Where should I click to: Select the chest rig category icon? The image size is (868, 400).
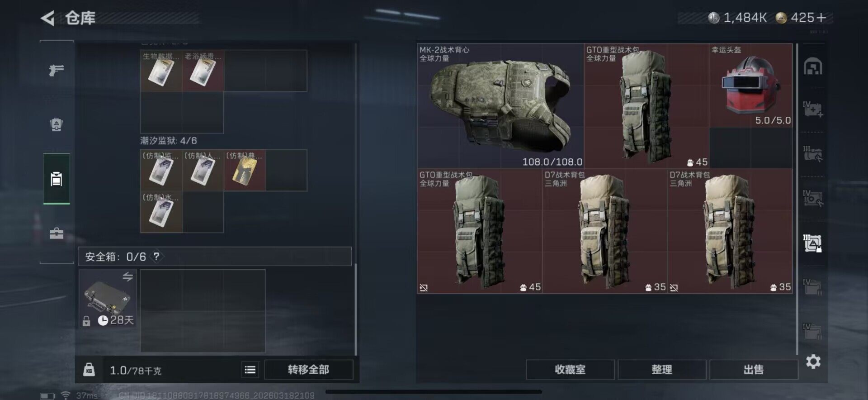57,124
